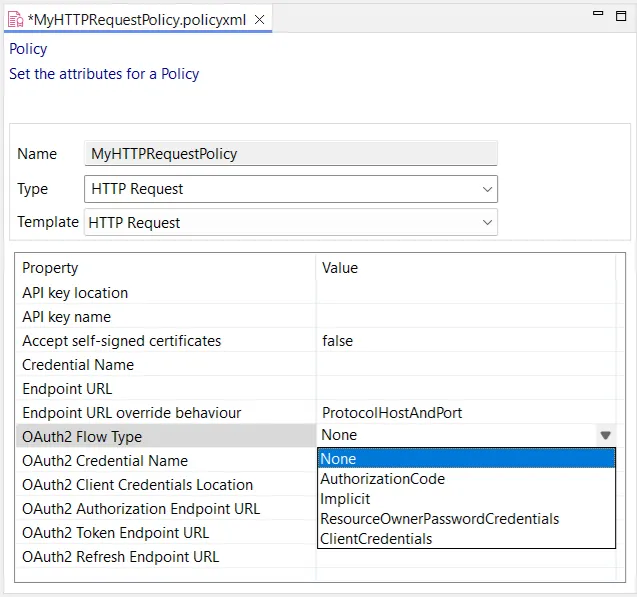Select OAuth2 Authorization Endpoint URL property
Screen dimensions: 637x597
[x=166, y=508]
